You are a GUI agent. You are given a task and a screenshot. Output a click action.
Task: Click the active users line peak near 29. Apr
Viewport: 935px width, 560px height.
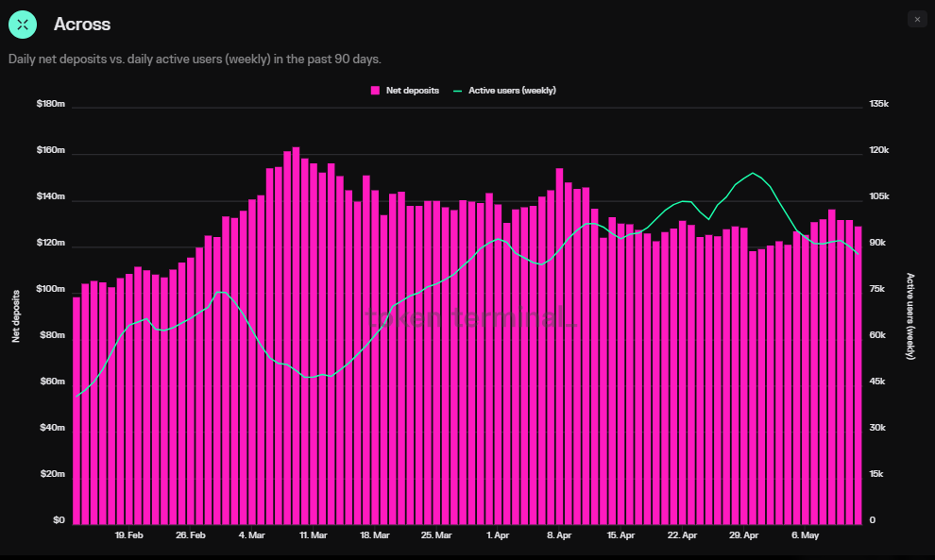[x=753, y=173]
